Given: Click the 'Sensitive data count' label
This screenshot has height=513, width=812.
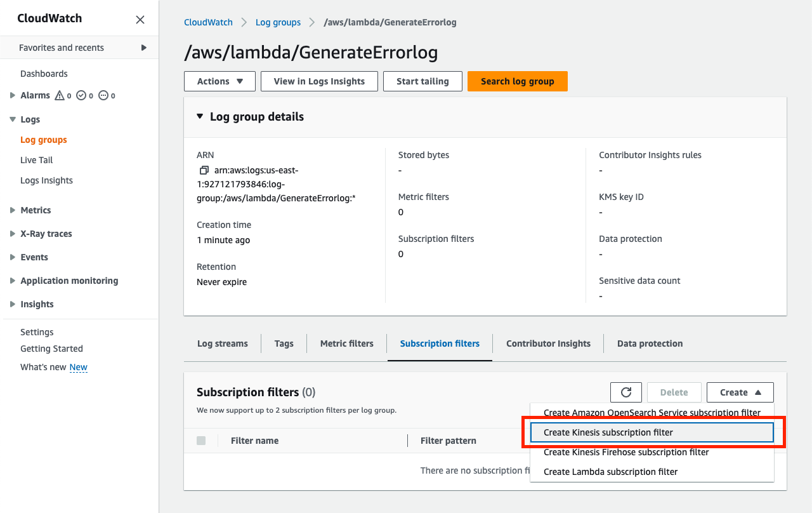Looking at the screenshot, I should click(639, 281).
